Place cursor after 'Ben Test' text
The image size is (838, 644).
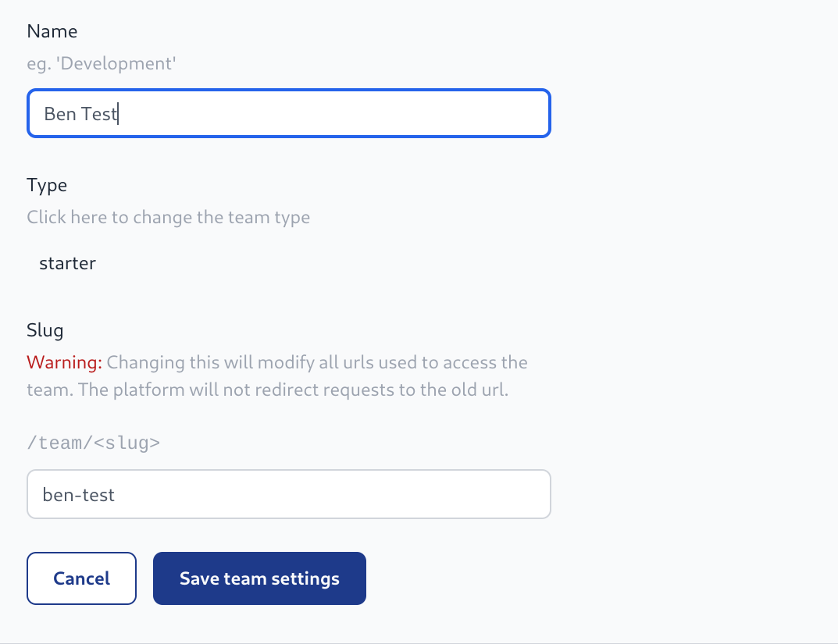117,113
